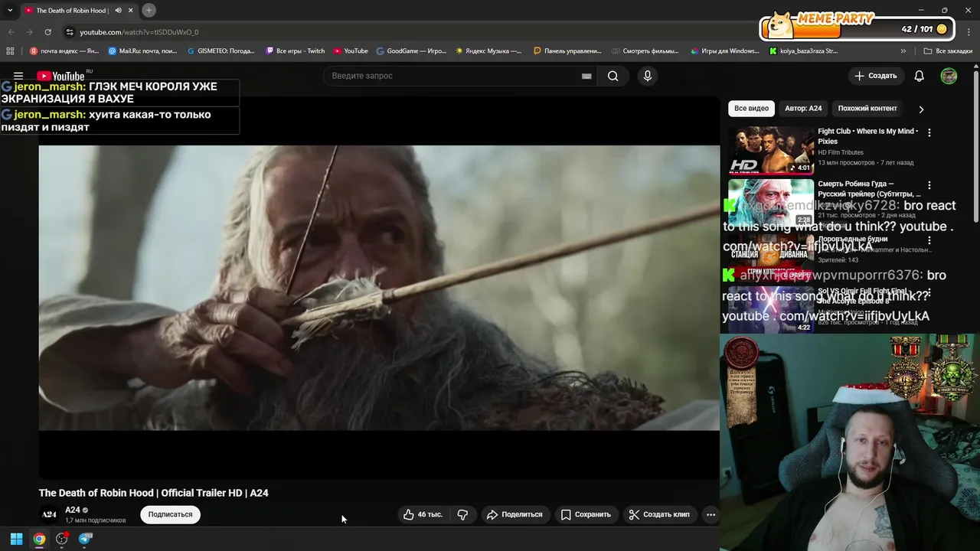980x551 pixels.
Task: Open the taskbar app next to Chrome
Action: point(62,539)
